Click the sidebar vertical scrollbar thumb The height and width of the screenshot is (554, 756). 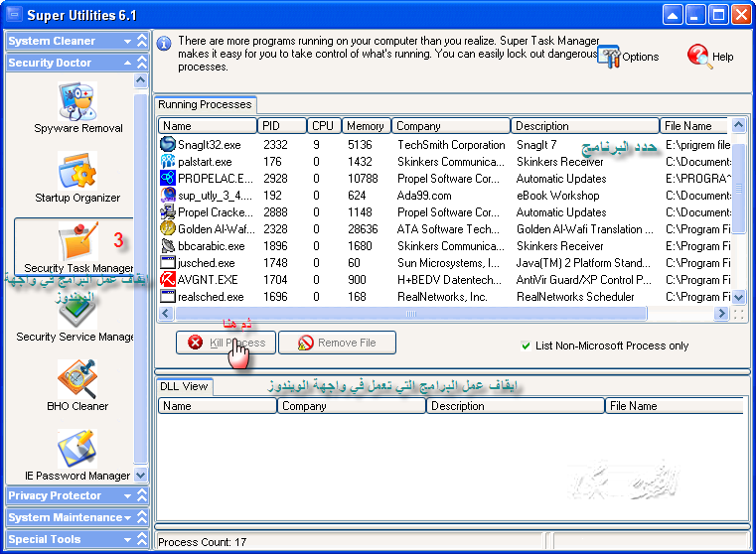point(140,278)
